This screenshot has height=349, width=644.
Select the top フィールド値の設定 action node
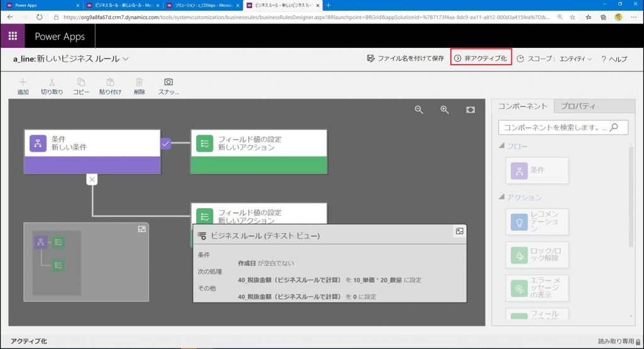259,152
